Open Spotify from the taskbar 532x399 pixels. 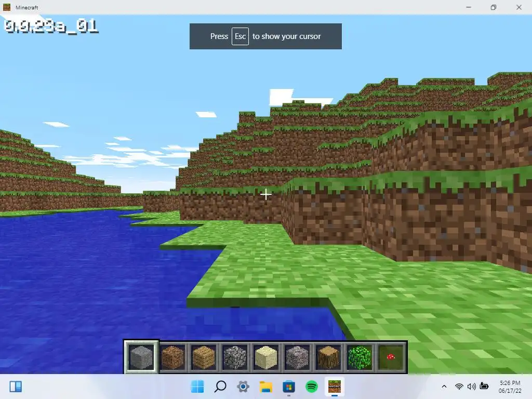click(312, 387)
